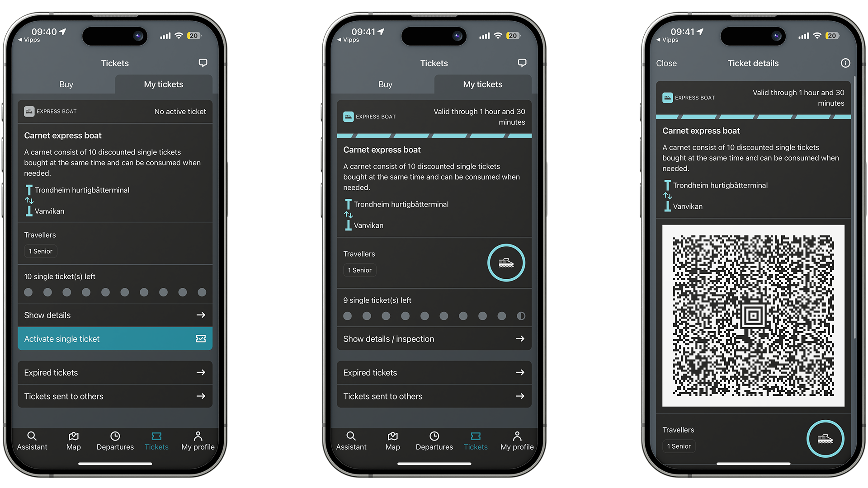Image resolution: width=868 pixels, height=488 pixels.
Task: Expand the Show details arrow
Action: tap(202, 314)
